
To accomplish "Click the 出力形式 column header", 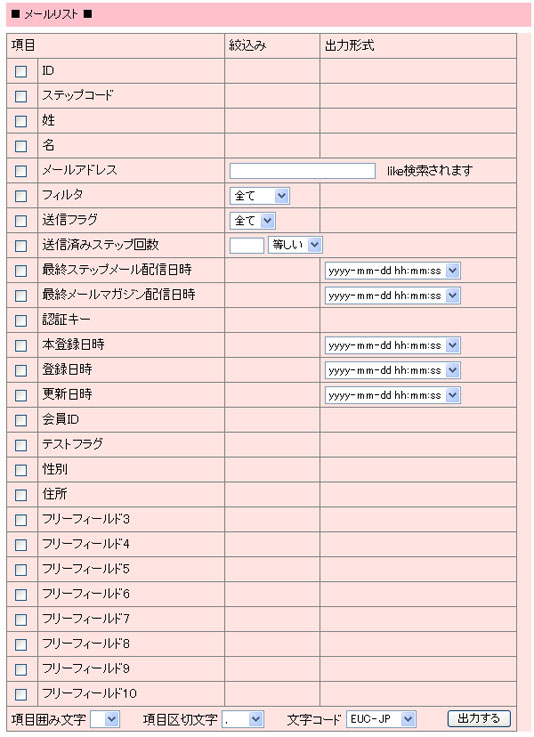I will [x=349, y=46].
